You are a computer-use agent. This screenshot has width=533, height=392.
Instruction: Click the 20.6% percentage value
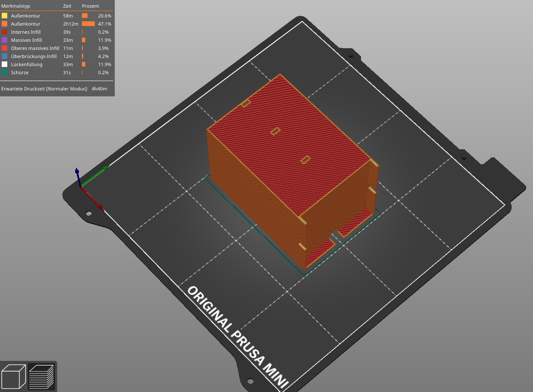click(105, 16)
